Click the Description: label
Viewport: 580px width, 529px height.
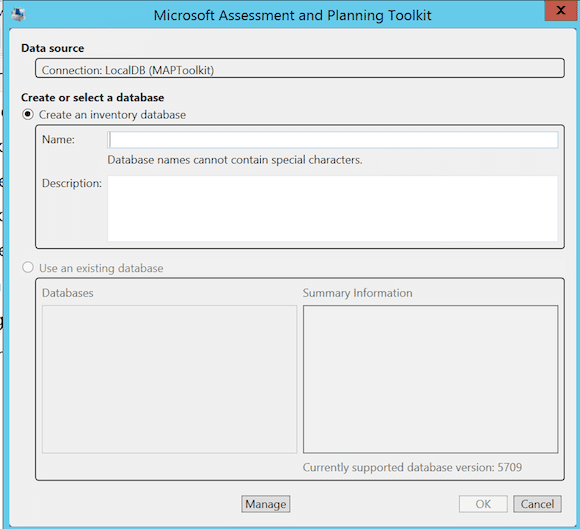pyautogui.click(x=72, y=183)
